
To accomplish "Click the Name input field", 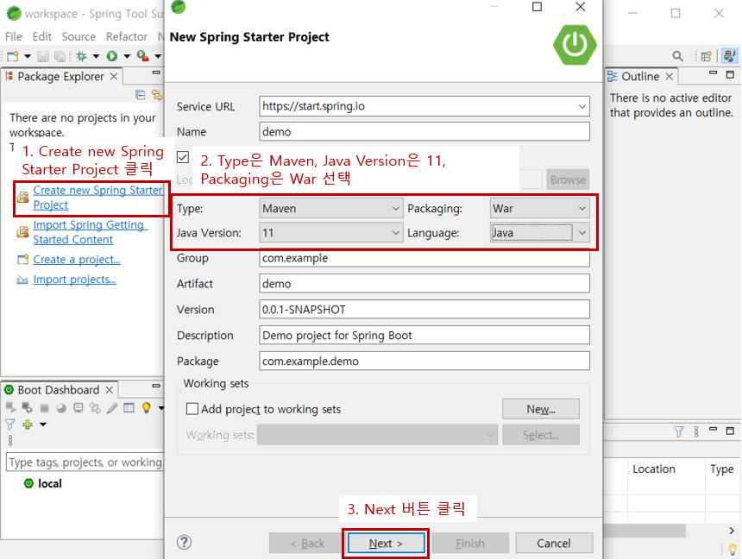I will (424, 132).
